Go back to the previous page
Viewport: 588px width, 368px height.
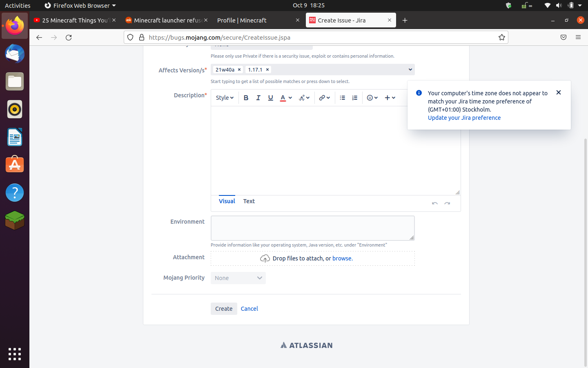39,37
